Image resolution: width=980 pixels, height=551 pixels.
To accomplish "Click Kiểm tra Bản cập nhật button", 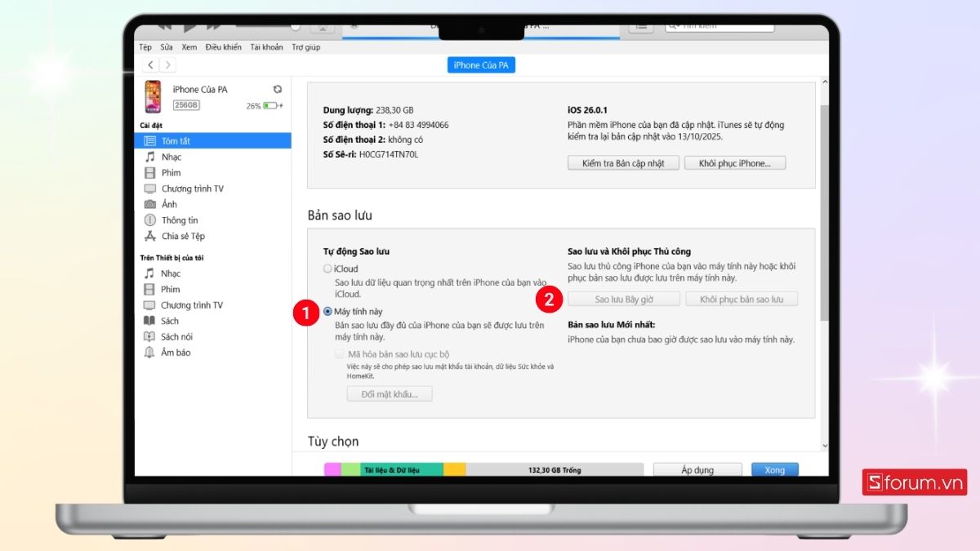I will pos(623,163).
